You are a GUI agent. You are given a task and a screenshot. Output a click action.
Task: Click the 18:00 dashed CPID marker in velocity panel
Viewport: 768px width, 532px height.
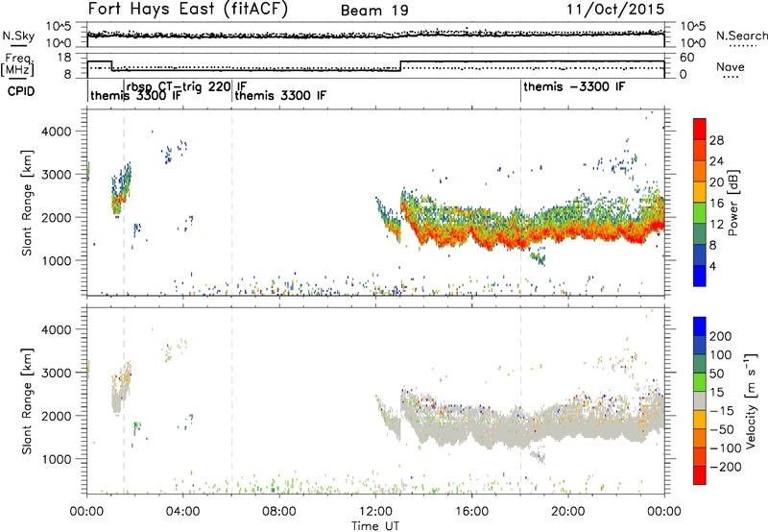coord(520,401)
